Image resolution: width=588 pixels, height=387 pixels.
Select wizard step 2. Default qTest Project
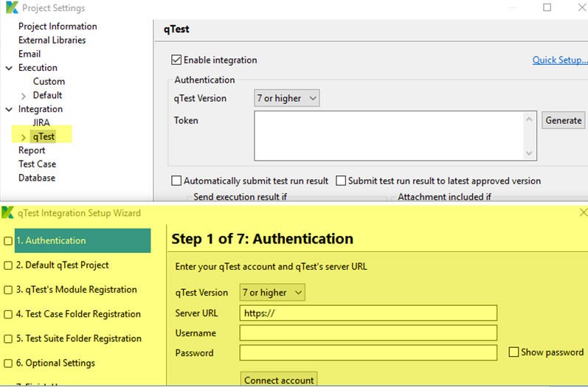pos(62,265)
